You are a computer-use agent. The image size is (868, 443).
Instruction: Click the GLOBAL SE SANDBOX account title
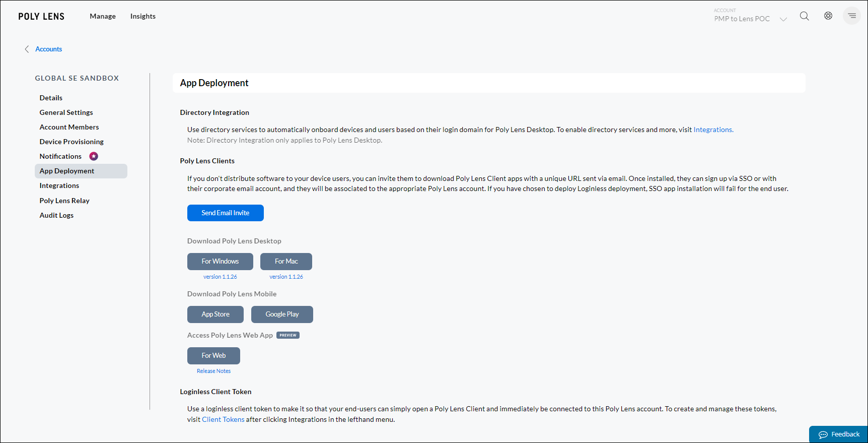pos(77,78)
